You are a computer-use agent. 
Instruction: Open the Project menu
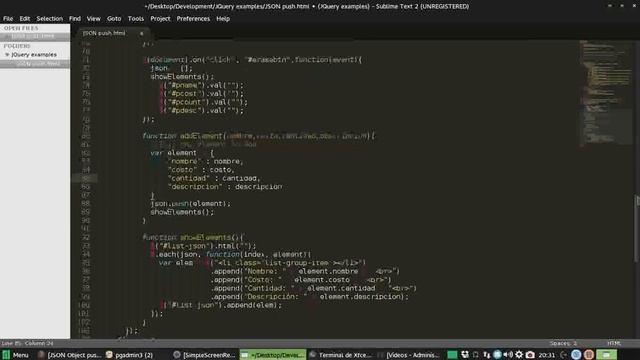[160, 19]
